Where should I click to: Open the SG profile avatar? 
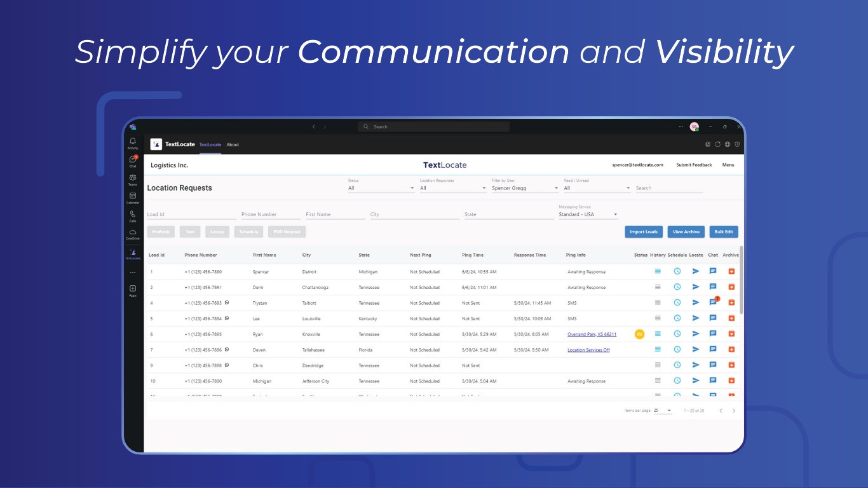tap(694, 126)
